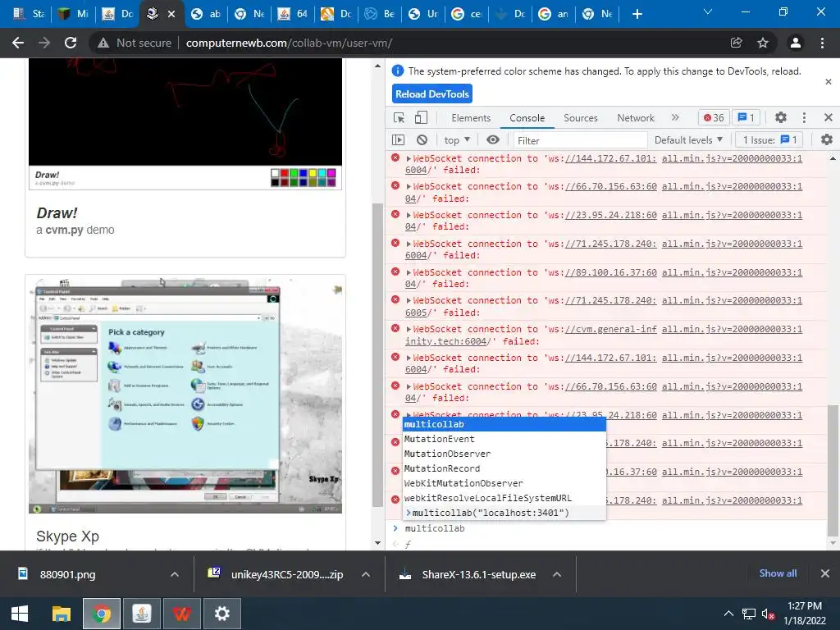Show more DevTools tabs
This screenshot has width=840, height=630.
pos(675,117)
